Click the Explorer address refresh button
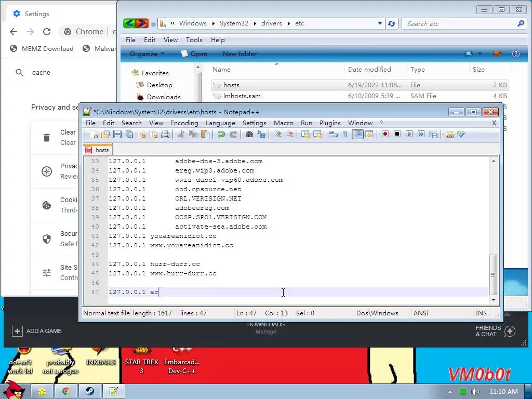Screen dimensions: 532x399 click(392, 23)
